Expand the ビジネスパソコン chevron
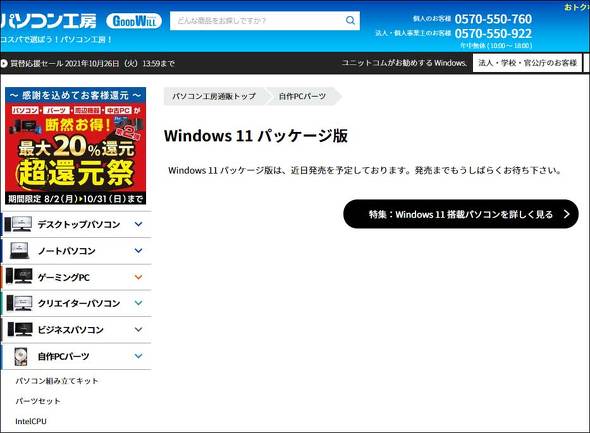 [138, 330]
